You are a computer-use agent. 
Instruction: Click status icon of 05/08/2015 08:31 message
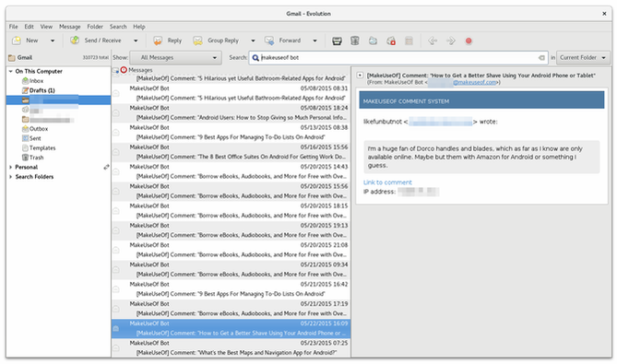click(x=116, y=93)
